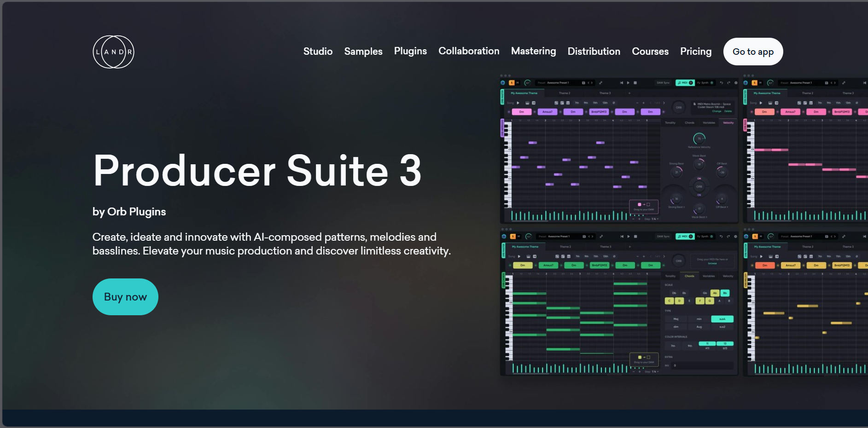The height and width of the screenshot is (428, 868).
Task: Switch to Theme 3 tab in Orb Arpeggio
Action: [605, 93]
